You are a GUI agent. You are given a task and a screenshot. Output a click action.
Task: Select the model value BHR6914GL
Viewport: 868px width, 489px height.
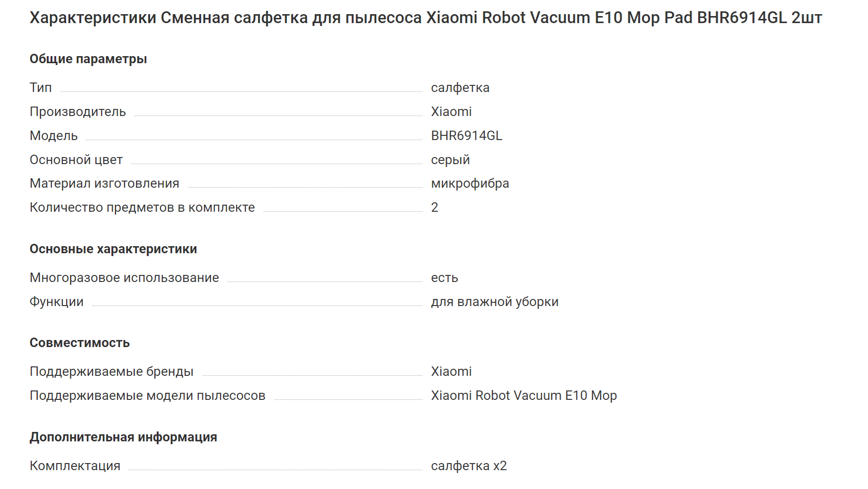(466, 136)
